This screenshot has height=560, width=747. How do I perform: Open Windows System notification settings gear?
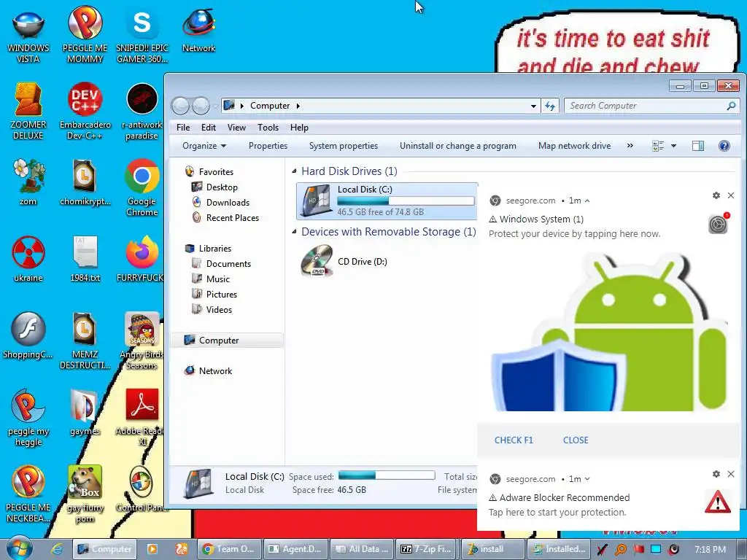(x=716, y=195)
